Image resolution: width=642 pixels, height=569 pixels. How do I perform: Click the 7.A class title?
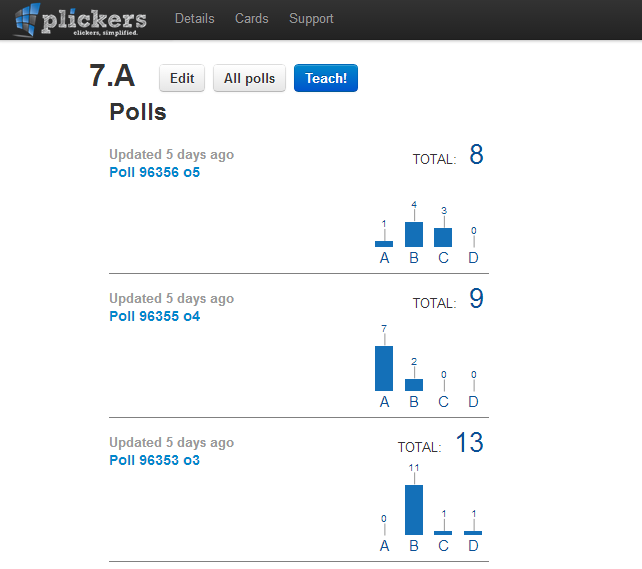click(112, 76)
